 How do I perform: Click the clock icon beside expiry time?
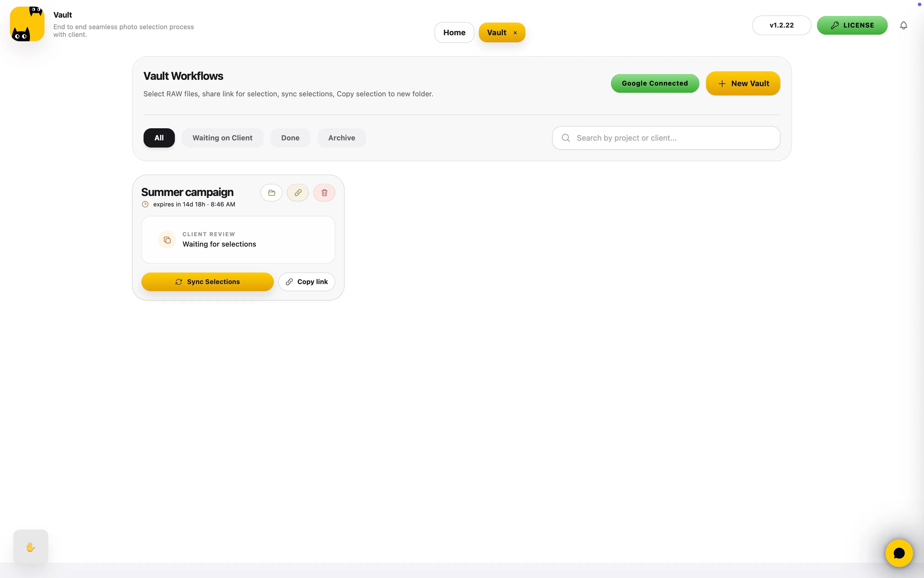pyautogui.click(x=145, y=205)
